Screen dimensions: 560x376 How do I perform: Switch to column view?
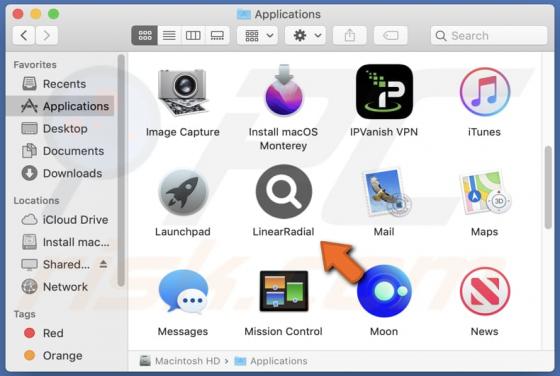click(193, 35)
